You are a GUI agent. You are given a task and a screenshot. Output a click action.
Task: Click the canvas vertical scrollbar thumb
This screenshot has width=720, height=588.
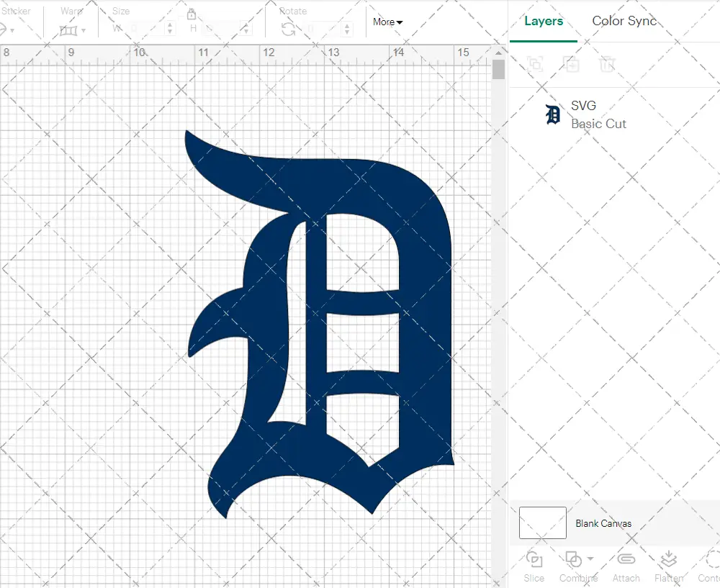498,69
